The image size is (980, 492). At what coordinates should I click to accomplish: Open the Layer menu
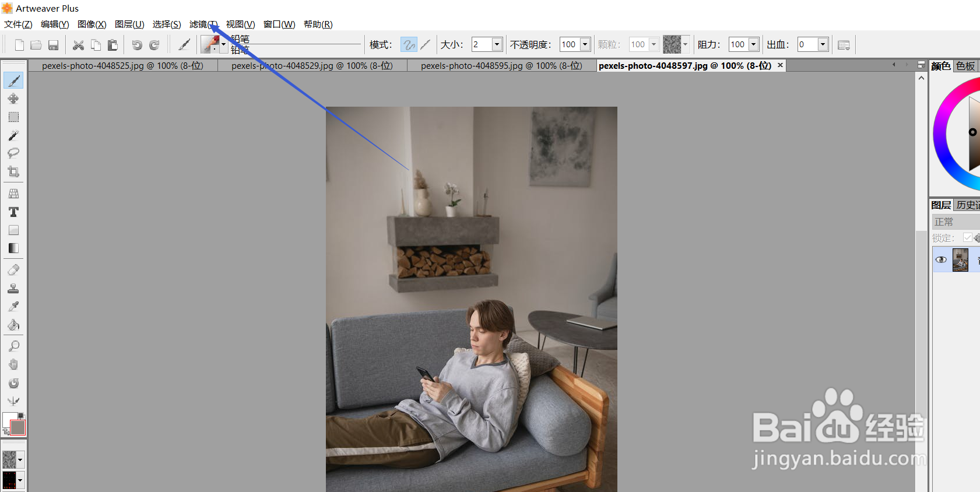coord(129,24)
